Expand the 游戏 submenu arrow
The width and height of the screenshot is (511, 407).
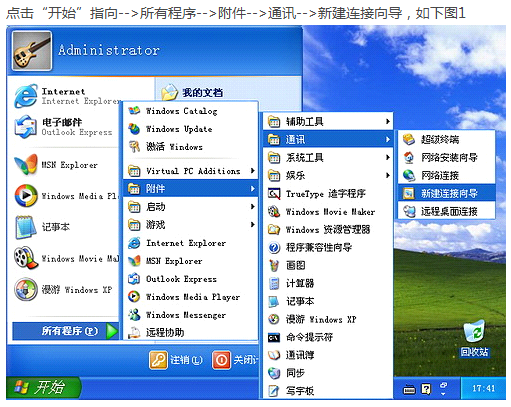pos(253,225)
